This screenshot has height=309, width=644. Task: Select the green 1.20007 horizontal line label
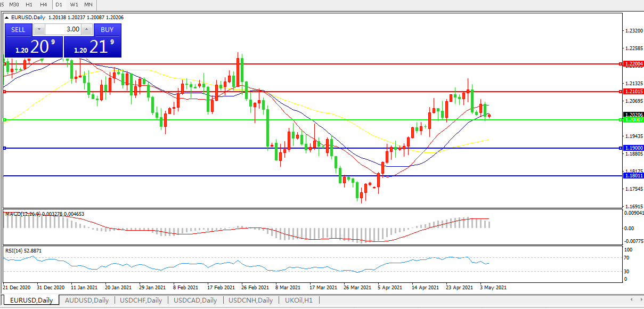click(633, 120)
